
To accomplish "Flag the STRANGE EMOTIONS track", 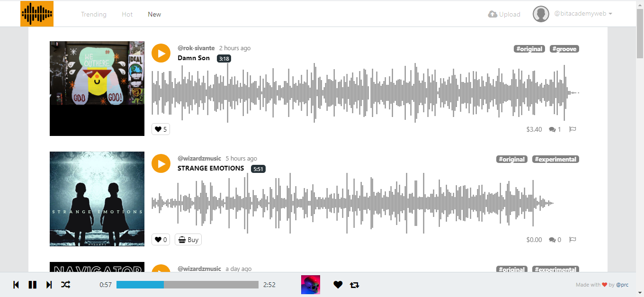I will click(572, 240).
